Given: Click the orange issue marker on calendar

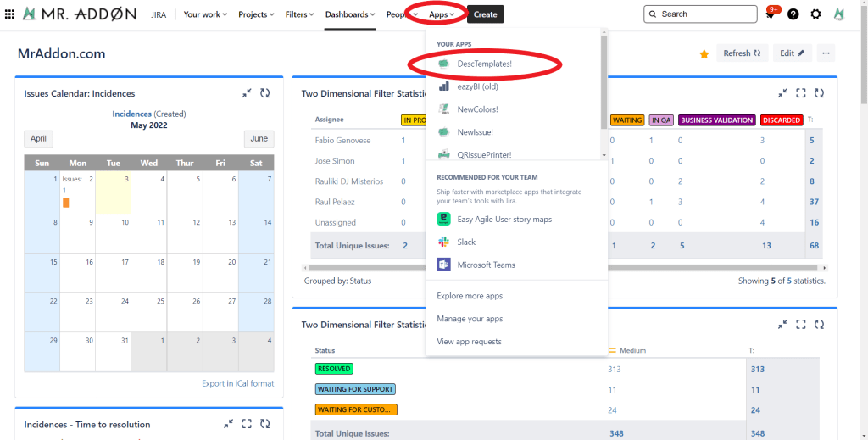Looking at the screenshot, I should (x=66, y=203).
